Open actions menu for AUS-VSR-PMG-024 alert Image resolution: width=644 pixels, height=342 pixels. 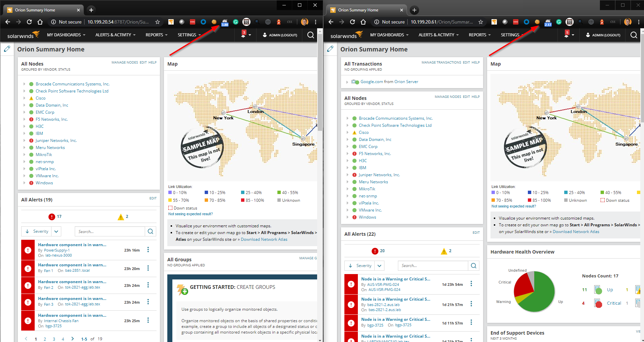click(471, 284)
